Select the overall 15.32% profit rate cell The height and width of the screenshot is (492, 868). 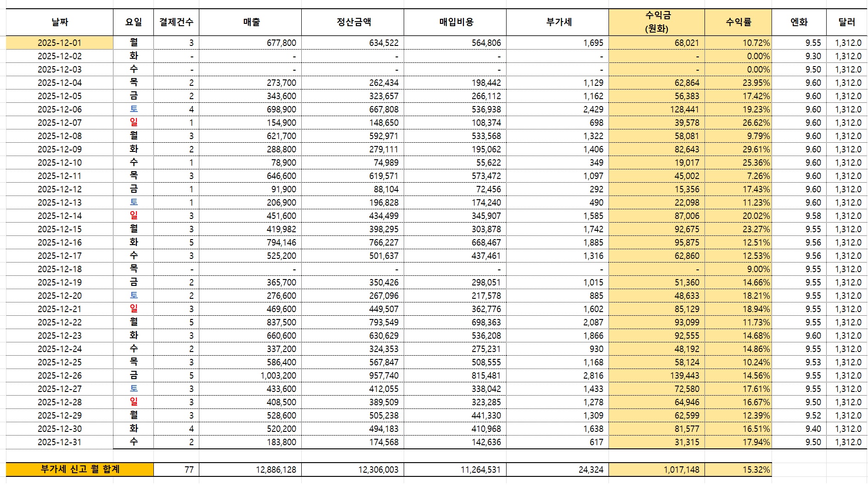(738, 470)
